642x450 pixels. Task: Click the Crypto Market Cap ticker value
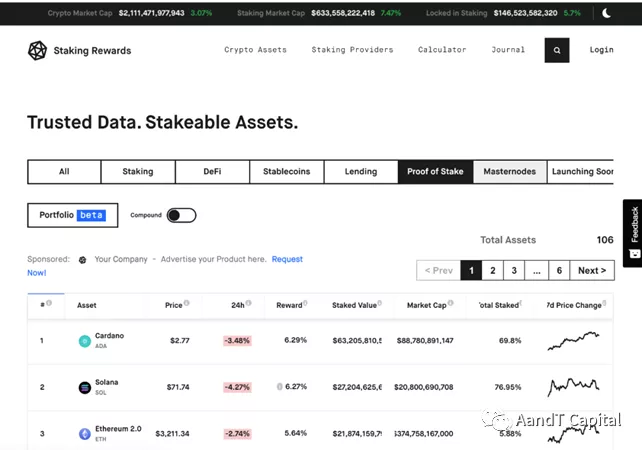click(x=151, y=13)
